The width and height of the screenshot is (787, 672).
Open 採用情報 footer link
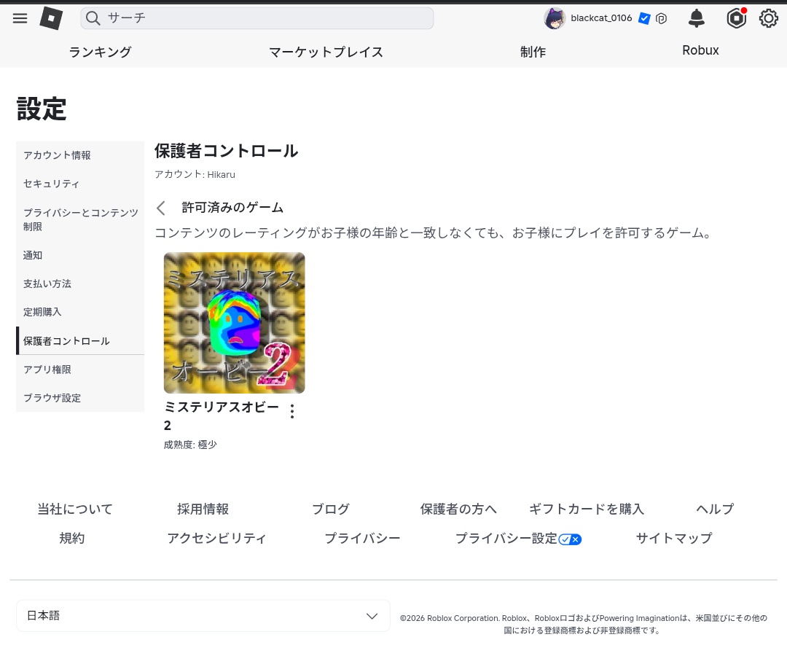[x=203, y=509]
